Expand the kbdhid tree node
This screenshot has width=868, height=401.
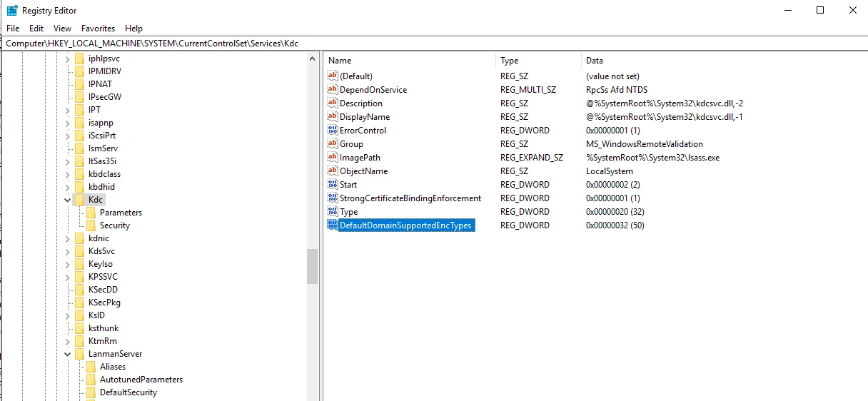[67, 187]
